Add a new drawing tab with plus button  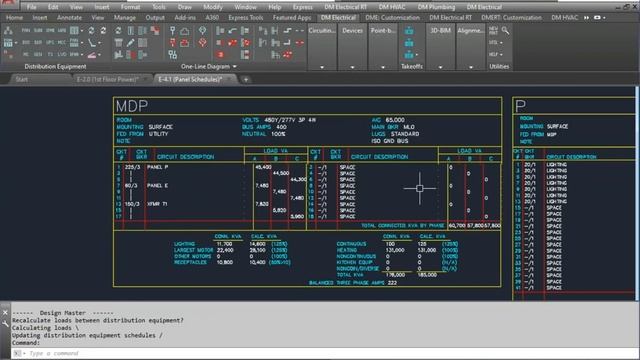click(x=246, y=80)
